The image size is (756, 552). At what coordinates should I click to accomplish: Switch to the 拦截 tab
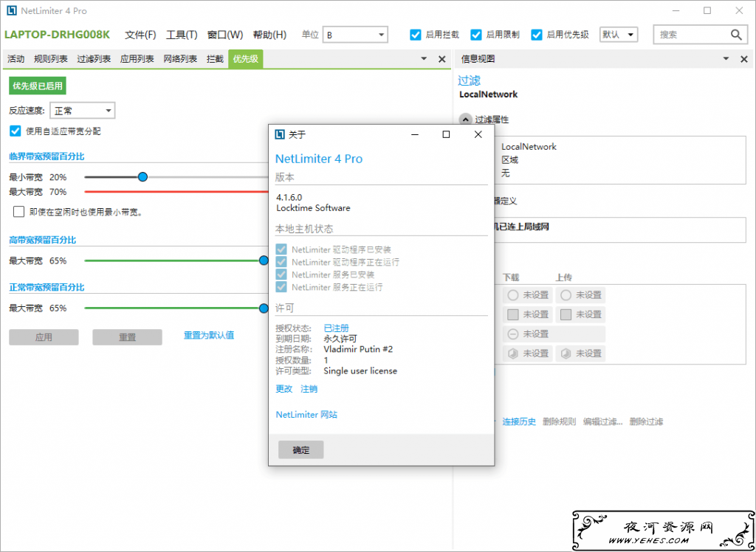[x=215, y=59]
